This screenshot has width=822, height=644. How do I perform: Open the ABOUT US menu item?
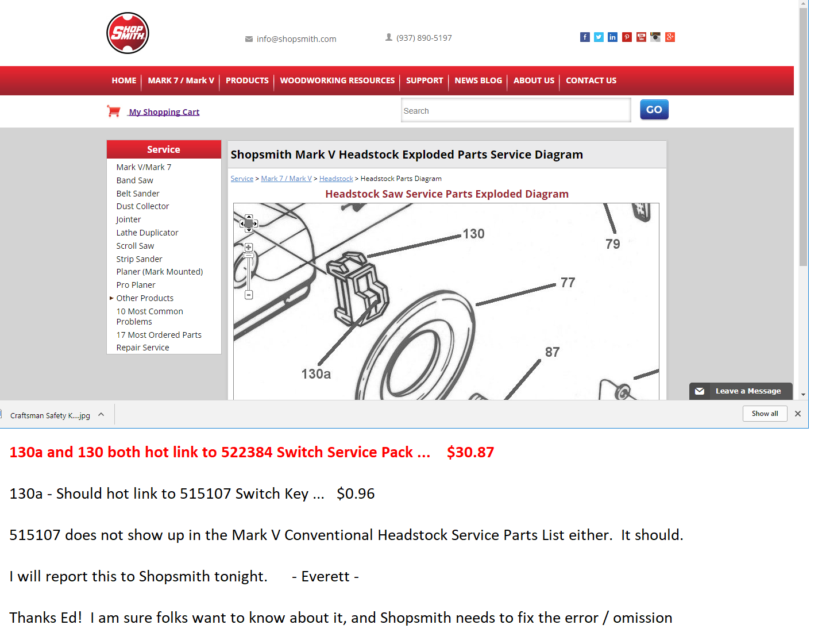click(534, 80)
